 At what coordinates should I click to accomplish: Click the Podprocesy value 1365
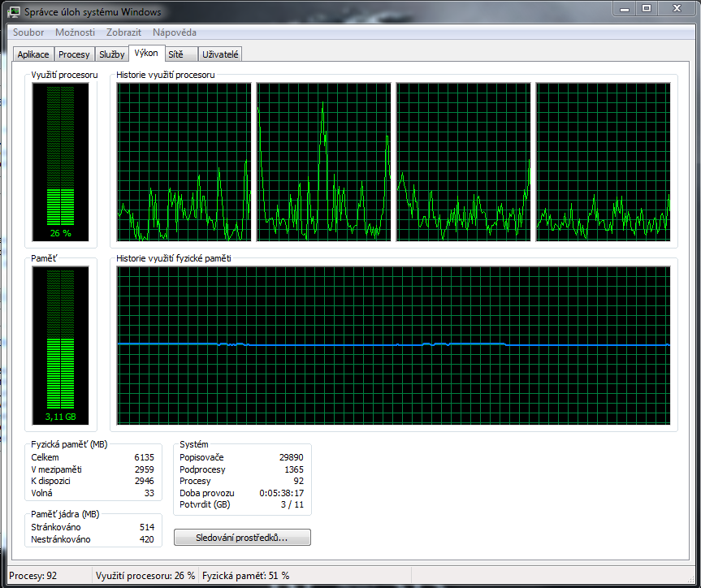click(x=294, y=469)
